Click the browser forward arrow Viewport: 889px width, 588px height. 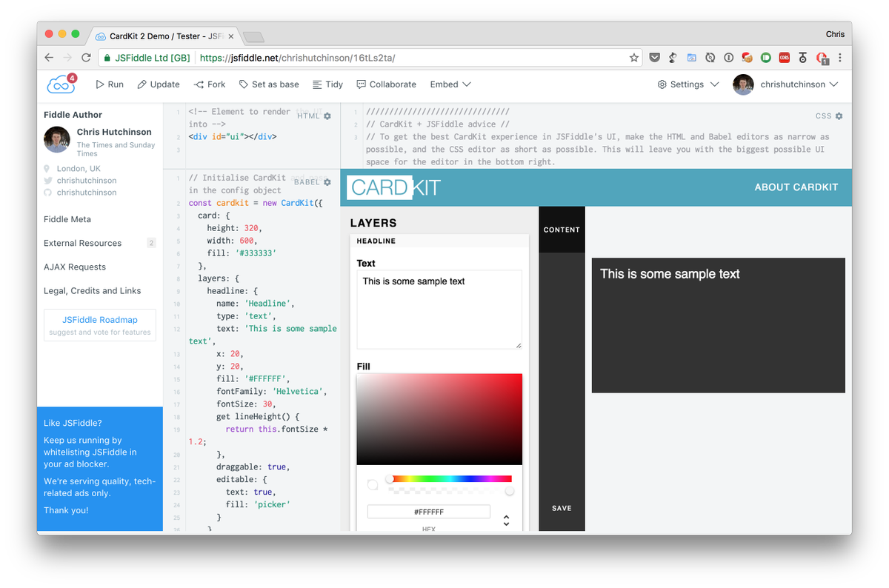(x=67, y=58)
